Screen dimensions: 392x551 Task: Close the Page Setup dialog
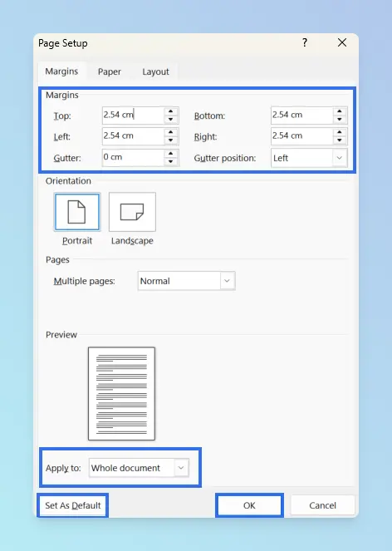pyautogui.click(x=342, y=43)
